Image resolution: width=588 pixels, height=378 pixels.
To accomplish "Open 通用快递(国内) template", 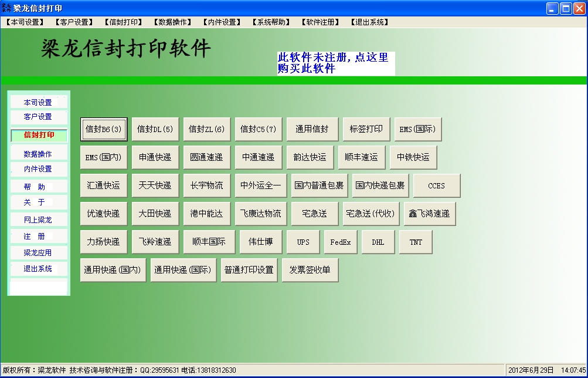I will pos(113,270).
